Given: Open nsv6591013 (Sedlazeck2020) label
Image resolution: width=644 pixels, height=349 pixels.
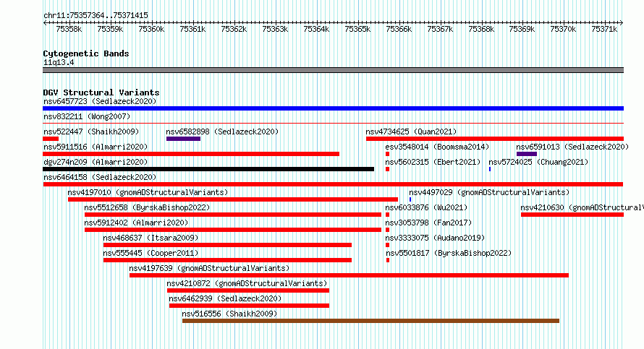Looking at the screenshot, I should pyautogui.click(x=572, y=147).
